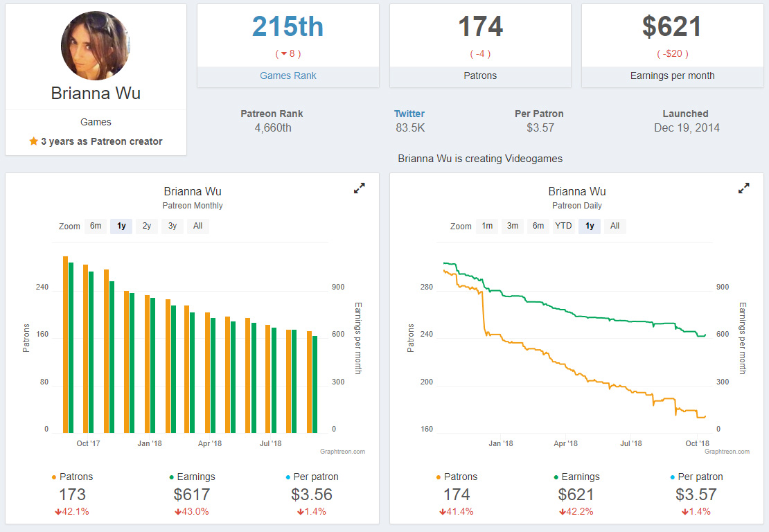Select 1y zoom on monthly chart

point(121,226)
